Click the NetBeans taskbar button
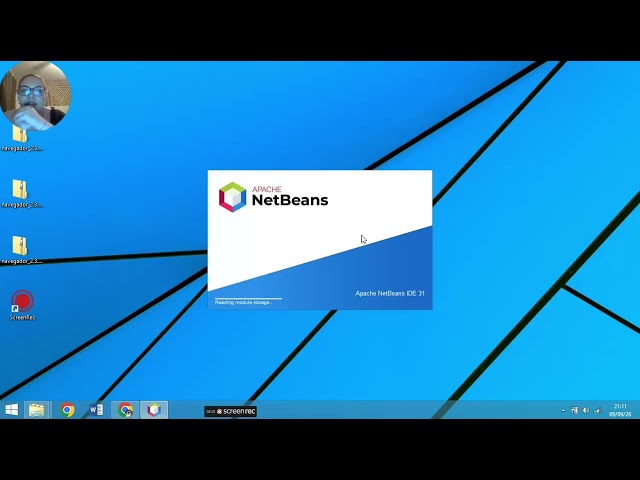Viewport: 640px width, 480px height. pos(154,410)
